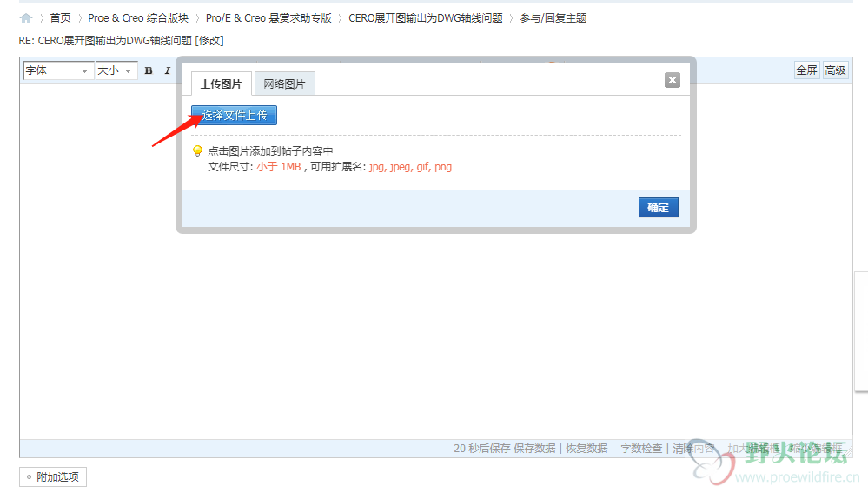This screenshot has width=868, height=493.
Task: Click the lightbulb tip icon
Action: click(197, 150)
